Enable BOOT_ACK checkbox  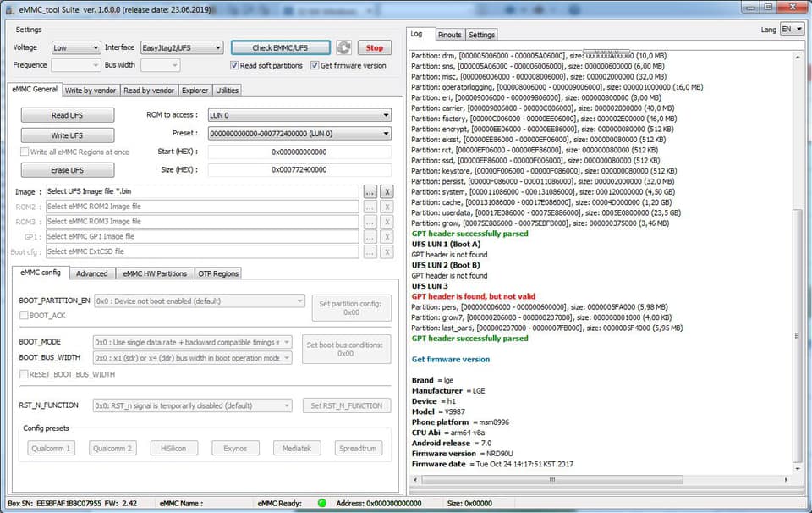tap(24, 315)
